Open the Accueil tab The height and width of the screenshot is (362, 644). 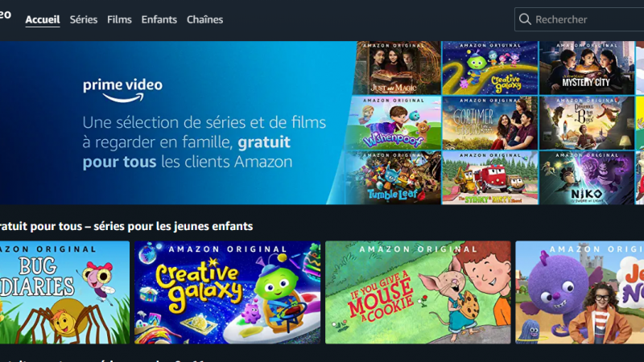point(43,19)
